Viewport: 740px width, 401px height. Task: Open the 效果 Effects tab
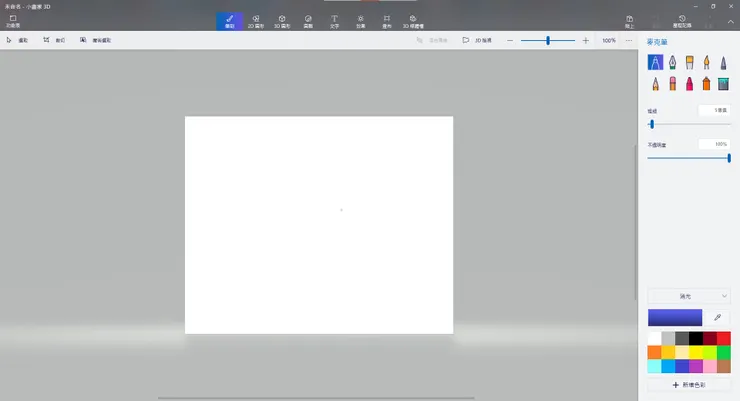(x=361, y=21)
